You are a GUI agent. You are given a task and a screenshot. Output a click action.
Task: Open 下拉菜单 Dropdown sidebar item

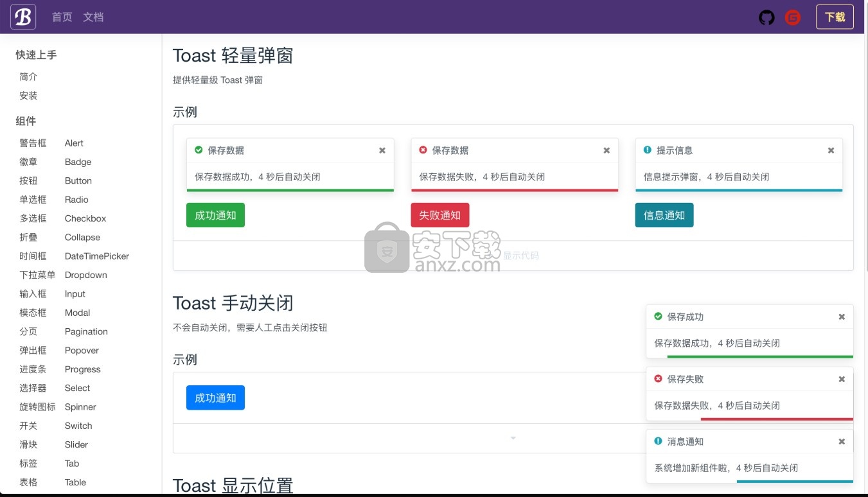63,275
